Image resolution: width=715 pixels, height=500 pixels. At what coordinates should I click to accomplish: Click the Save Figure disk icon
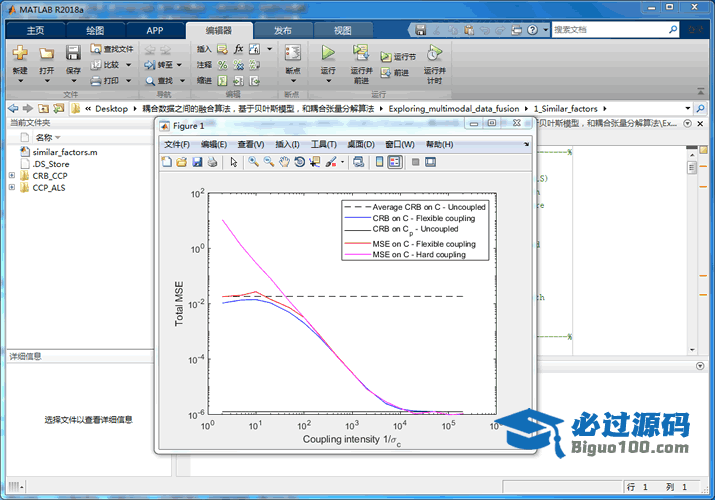197,162
